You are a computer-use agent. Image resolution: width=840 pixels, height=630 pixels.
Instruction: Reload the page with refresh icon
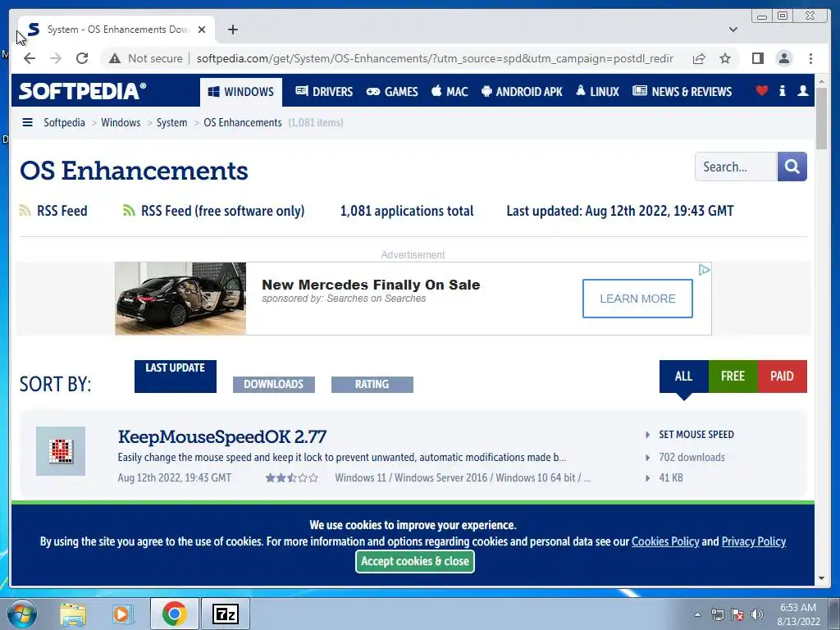tap(82, 58)
